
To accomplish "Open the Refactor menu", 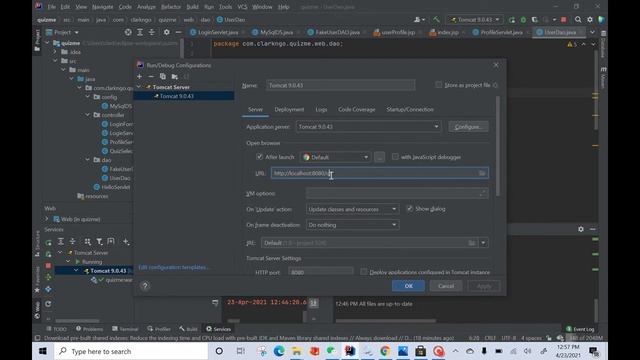I will (171, 7).
